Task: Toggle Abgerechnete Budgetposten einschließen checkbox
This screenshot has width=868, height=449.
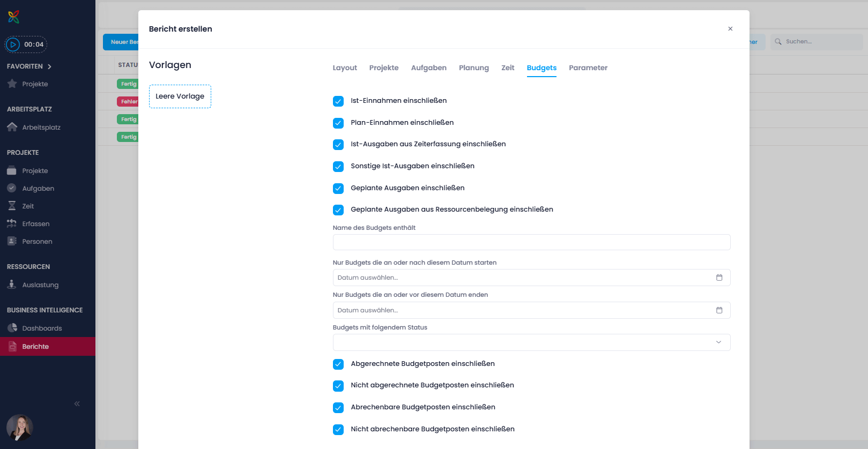Action: pyautogui.click(x=338, y=364)
